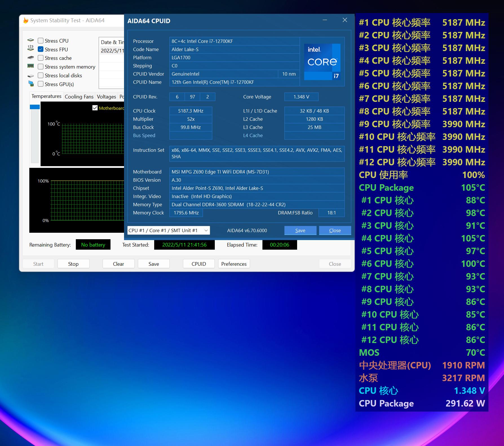Open the Voltages tab
Image resolution: width=504 pixels, height=446 pixels.
point(106,96)
